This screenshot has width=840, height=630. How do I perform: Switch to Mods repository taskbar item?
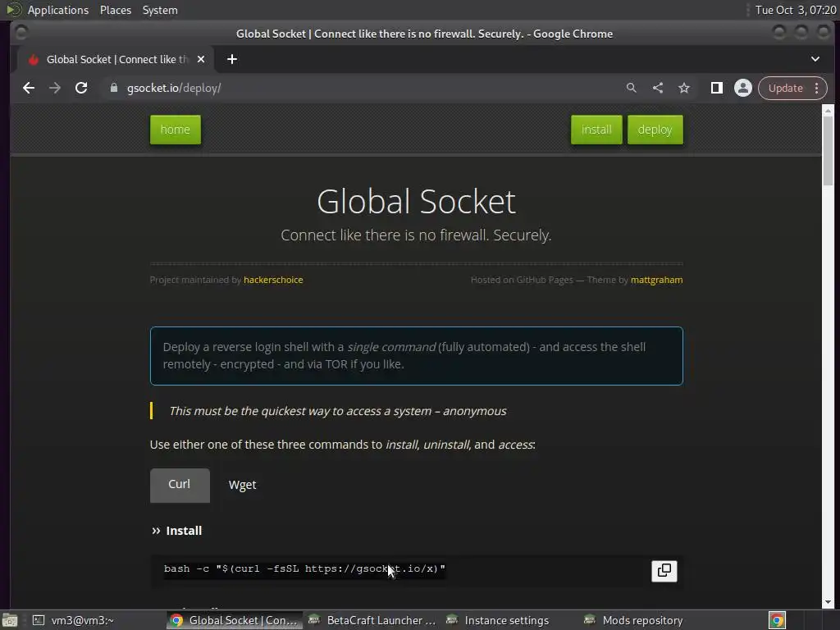click(x=634, y=620)
